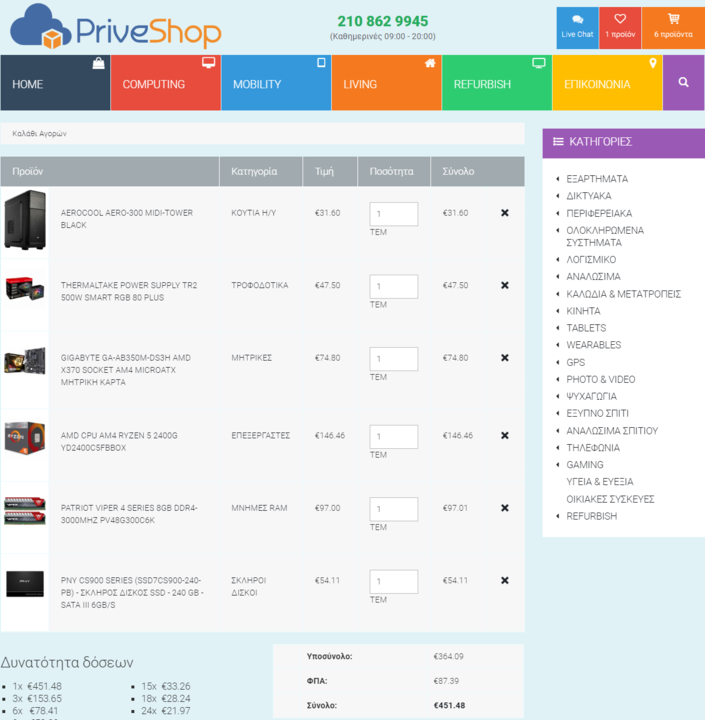Open AMD CPU AM4 RYZEN 5 2400G link
Screen dimensions: 705x720
(x=119, y=442)
